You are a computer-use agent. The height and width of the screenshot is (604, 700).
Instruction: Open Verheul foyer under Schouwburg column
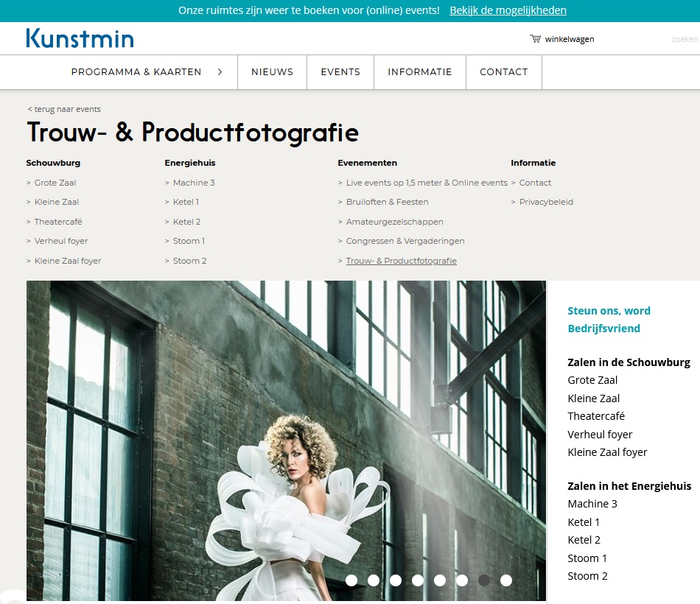tap(61, 241)
